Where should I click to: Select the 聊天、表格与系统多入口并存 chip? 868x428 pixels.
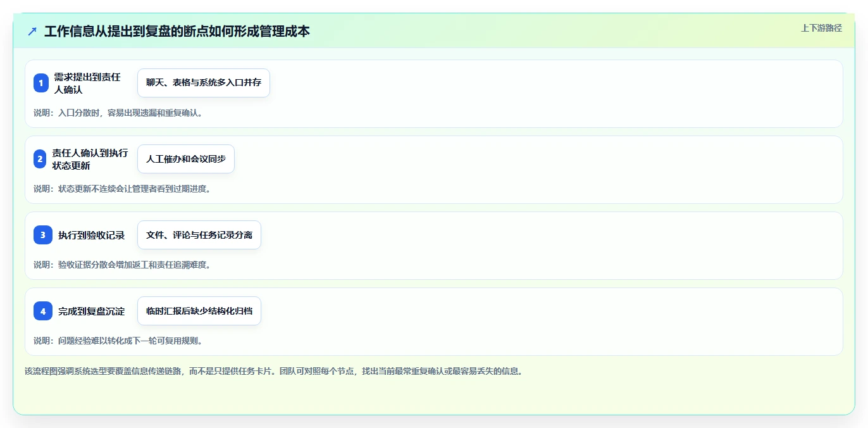(x=204, y=83)
